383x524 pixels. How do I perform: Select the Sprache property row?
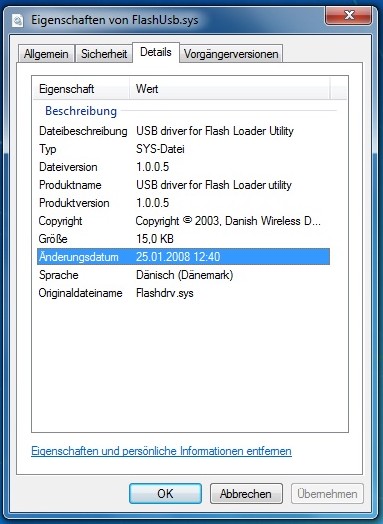183,275
